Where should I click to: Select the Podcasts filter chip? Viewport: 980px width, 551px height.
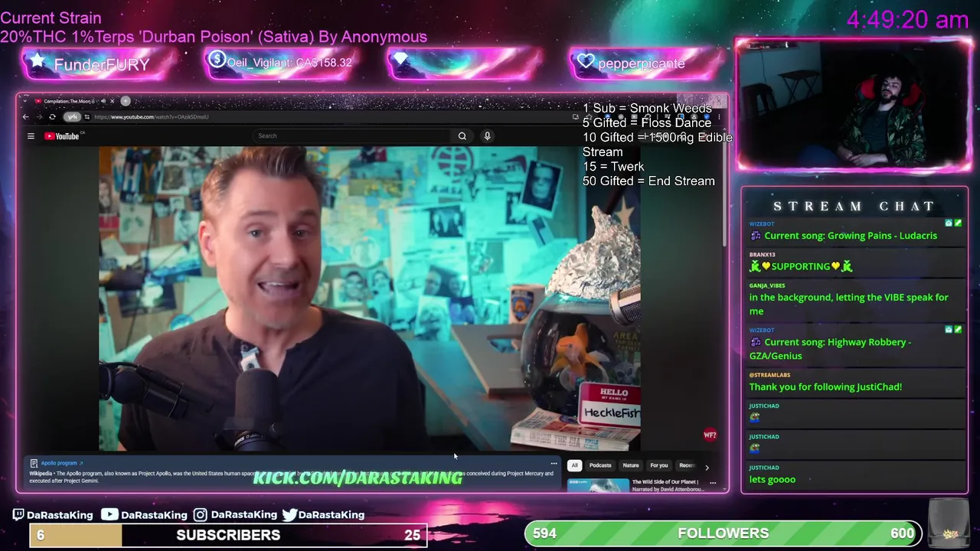tap(600, 465)
